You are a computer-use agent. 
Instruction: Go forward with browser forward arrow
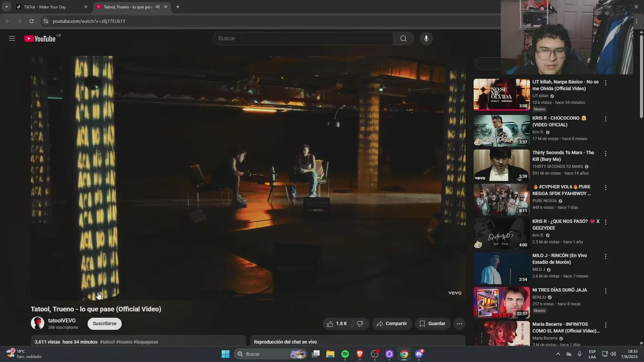pyautogui.click(x=19, y=21)
